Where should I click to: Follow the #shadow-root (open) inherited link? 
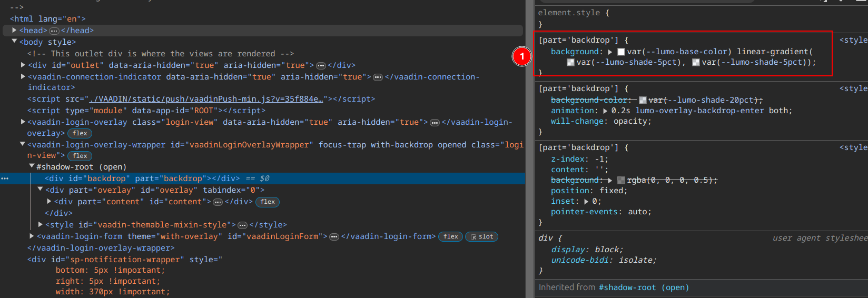(643, 287)
